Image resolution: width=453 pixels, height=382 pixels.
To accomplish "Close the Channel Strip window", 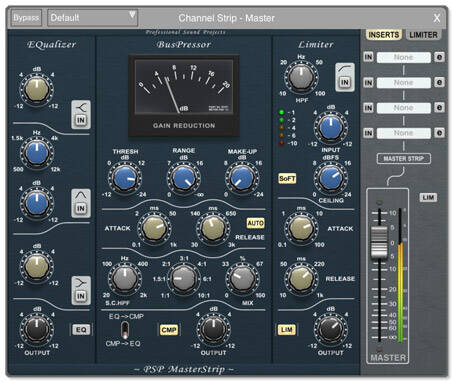I will pyautogui.click(x=437, y=18).
